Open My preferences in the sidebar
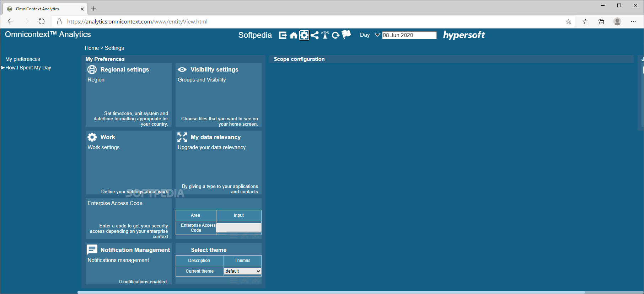644x294 pixels. pyautogui.click(x=23, y=59)
